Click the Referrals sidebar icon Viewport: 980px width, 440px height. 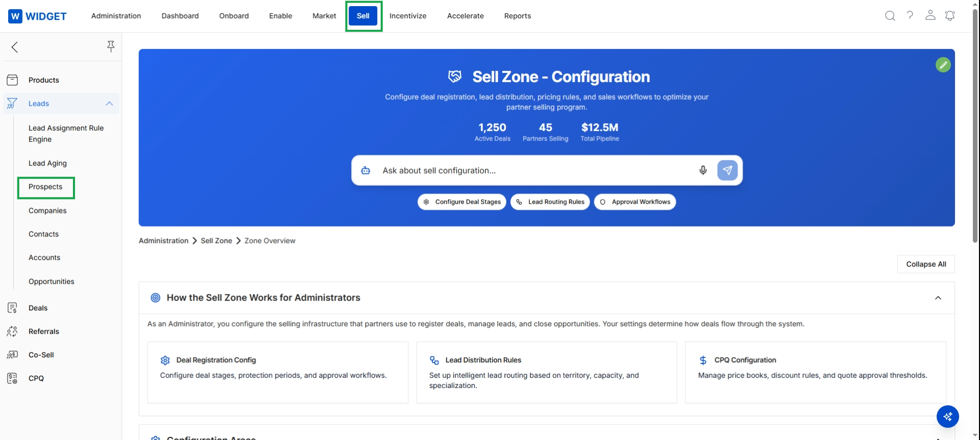tap(12, 331)
